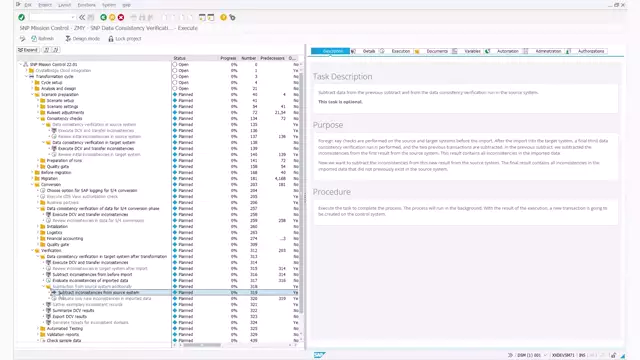
Task: Click the Automation tab icon
Action: (x=487, y=51)
